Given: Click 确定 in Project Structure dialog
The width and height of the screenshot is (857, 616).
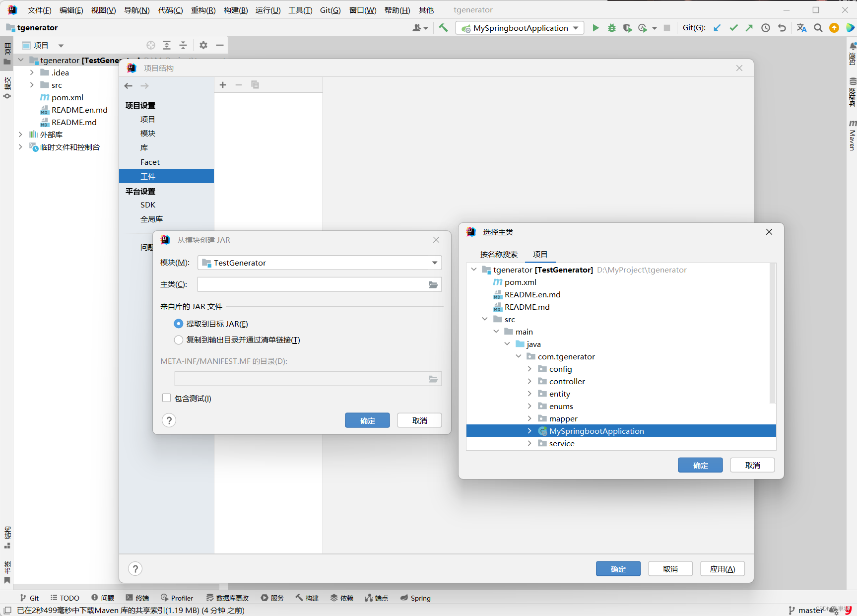Looking at the screenshot, I should (618, 569).
